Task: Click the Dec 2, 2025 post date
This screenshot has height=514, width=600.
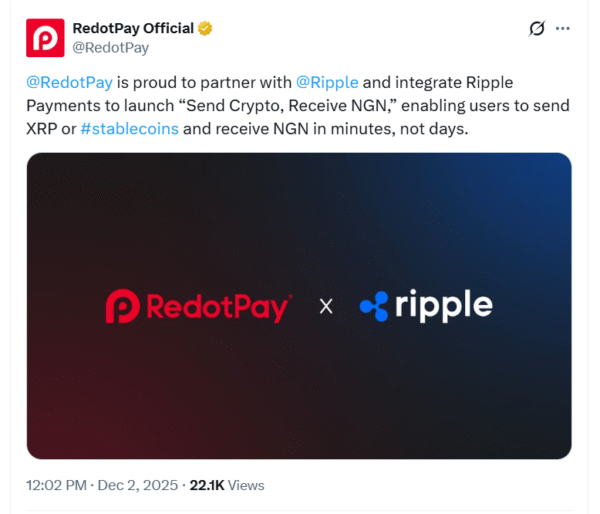Action: tap(137, 485)
